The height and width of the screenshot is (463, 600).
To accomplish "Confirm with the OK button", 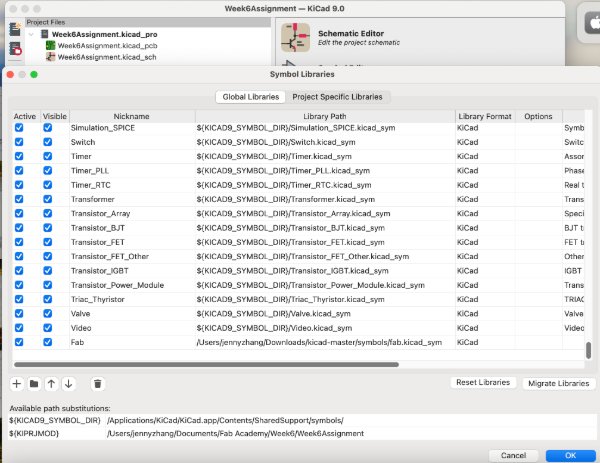I will point(570,455).
